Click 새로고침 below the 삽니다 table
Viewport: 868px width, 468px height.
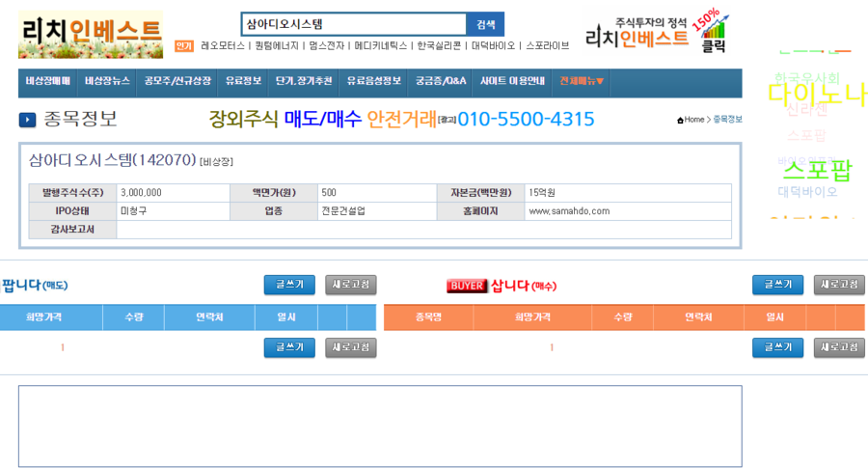pos(839,347)
